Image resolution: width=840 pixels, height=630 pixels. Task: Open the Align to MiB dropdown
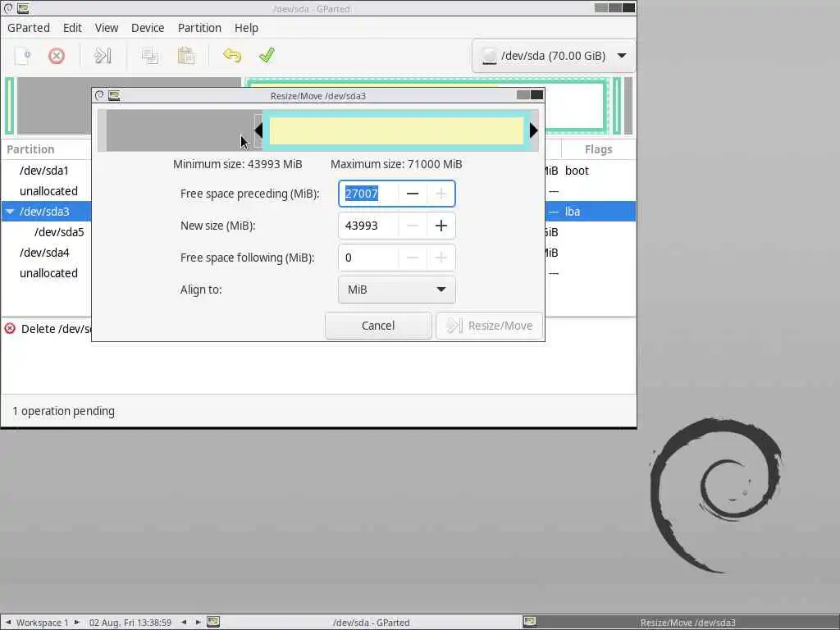click(x=397, y=290)
